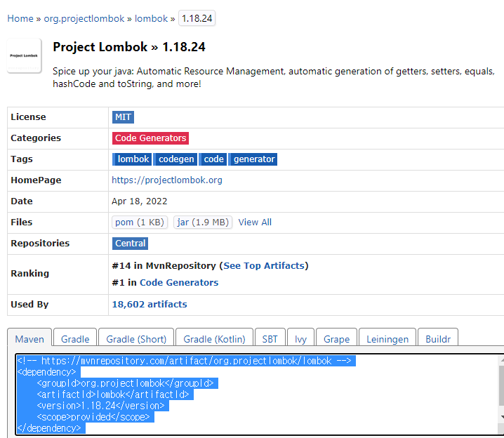Click the Project Lombok » 1.18.24 heading
The height and width of the screenshot is (438, 504).
pos(129,47)
